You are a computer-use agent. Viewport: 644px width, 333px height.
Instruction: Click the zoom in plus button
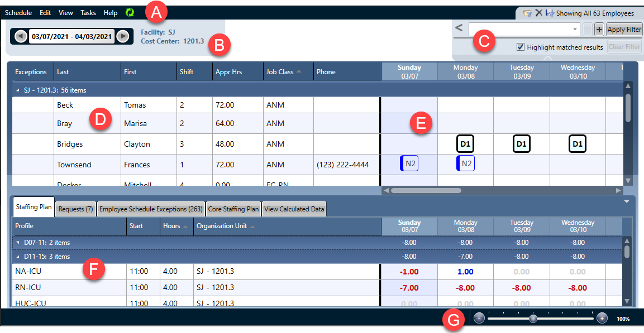pos(602,318)
